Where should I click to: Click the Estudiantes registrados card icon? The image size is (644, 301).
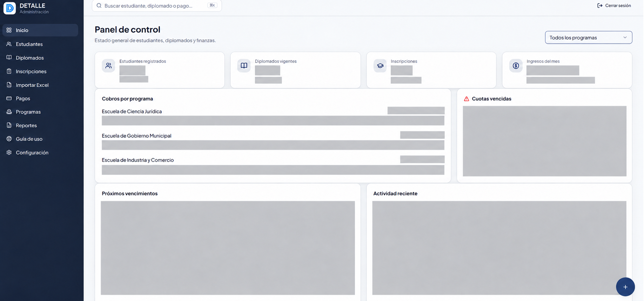tap(108, 66)
